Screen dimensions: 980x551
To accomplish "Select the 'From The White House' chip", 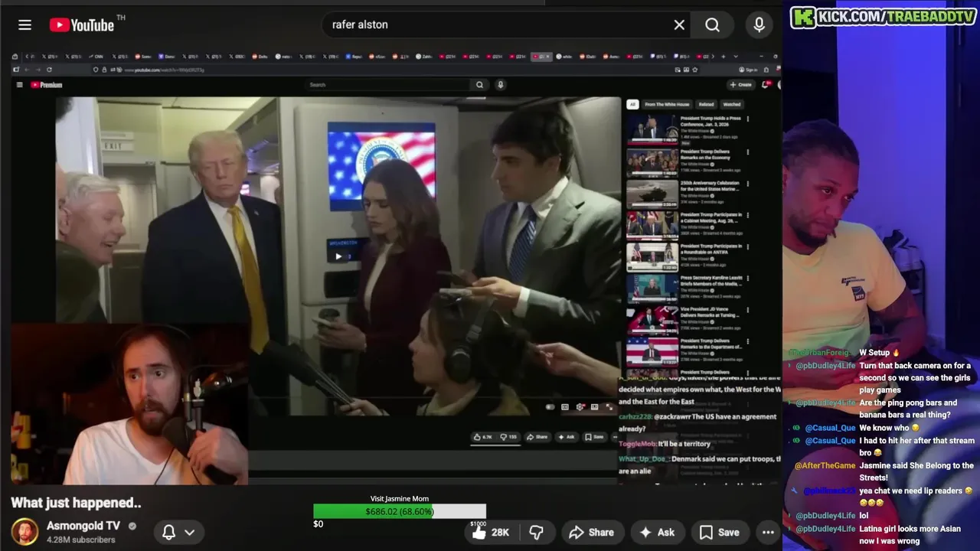I will pos(666,104).
